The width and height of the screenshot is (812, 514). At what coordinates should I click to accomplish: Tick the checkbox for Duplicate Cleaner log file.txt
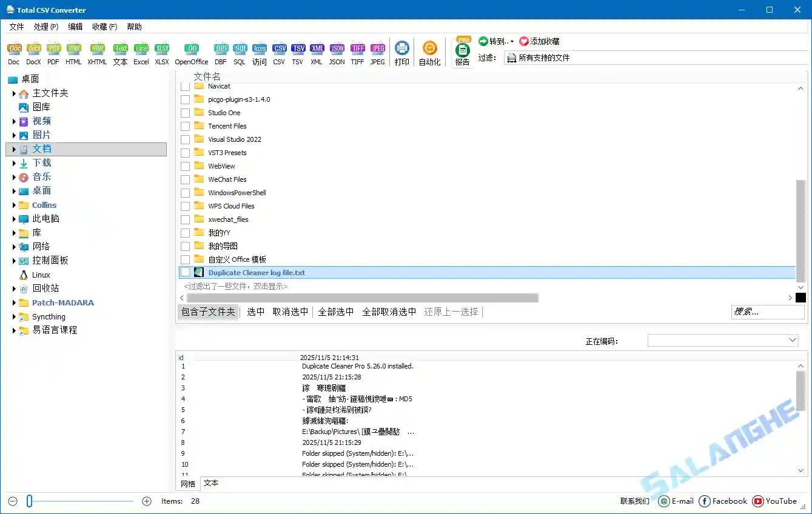click(x=185, y=272)
